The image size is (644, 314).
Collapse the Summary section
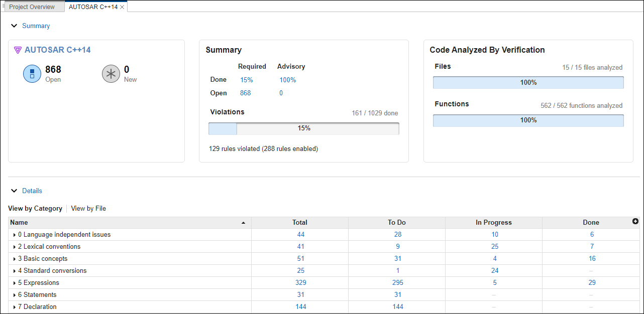pos(15,26)
